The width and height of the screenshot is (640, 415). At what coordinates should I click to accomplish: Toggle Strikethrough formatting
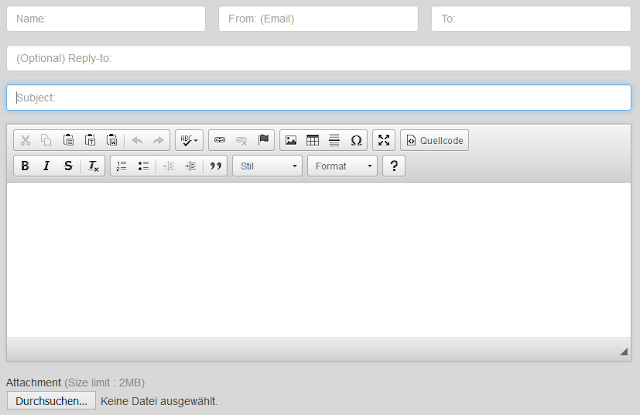click(68, 166)
